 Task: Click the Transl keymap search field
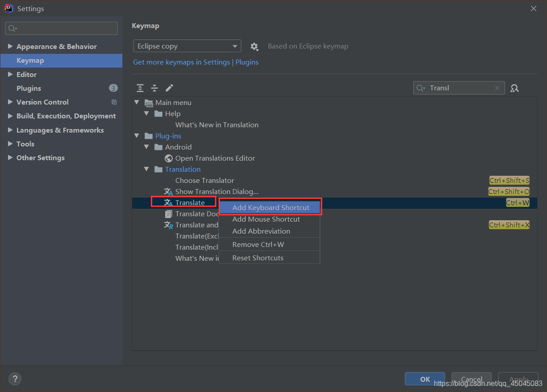459,88
